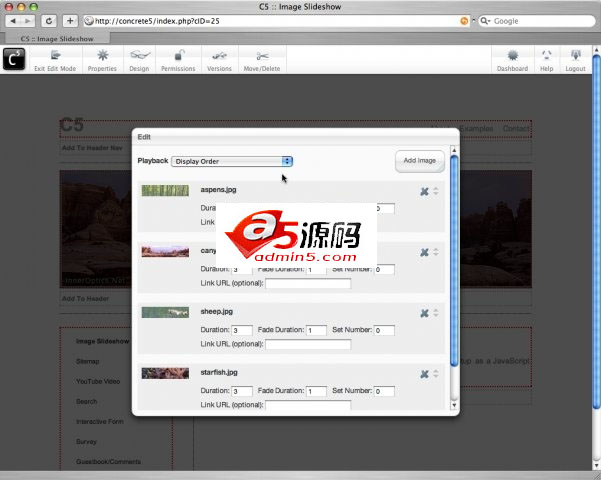
Task: Click the Logout power icon
Action: pyautogui.click(x=575, y=58)
